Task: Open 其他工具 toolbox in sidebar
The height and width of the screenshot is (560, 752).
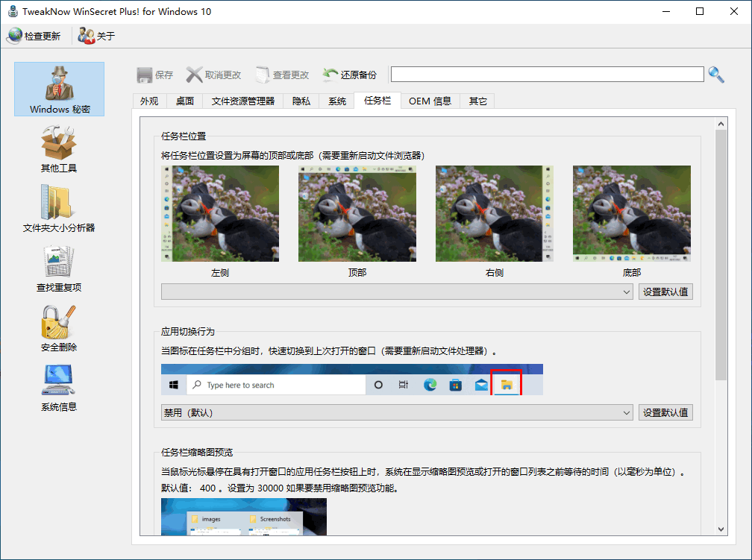Action: click(x=59, y=149)
